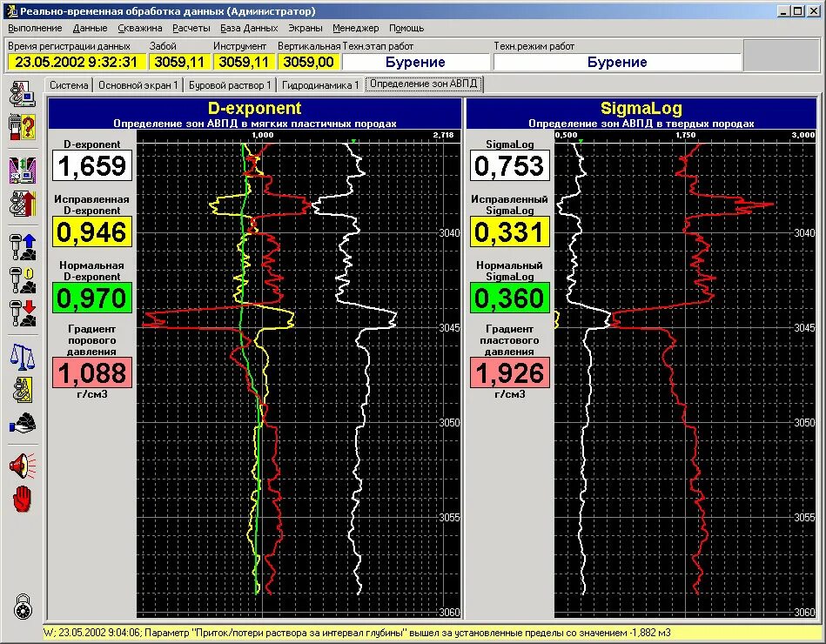Click the formation pressure gradient value 1,926
826x644 pixels.
pos(509,372)
